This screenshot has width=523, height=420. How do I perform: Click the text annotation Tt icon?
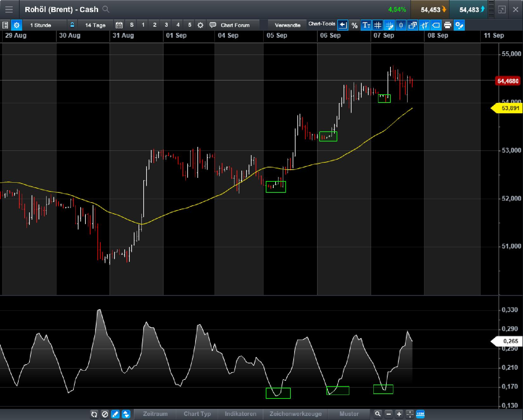tap(366, 25)
